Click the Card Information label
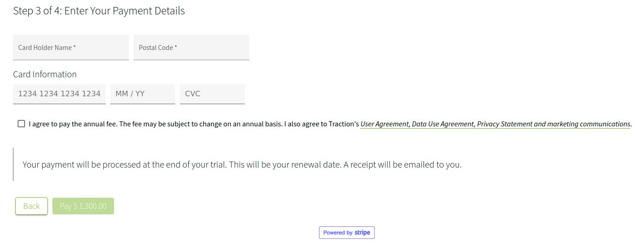 [x=45, y=75]
